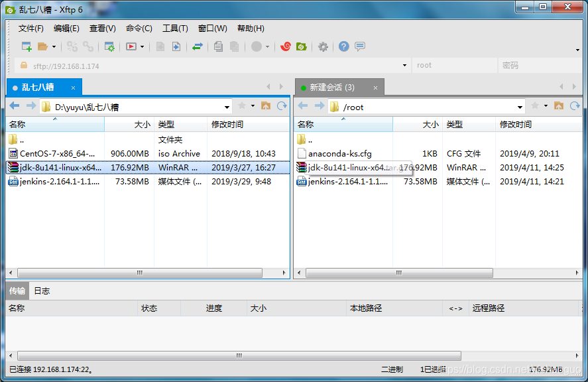Click the session properties gear-window icon
The height and width of the screenshot is (382, 588).
click(109, 46)
